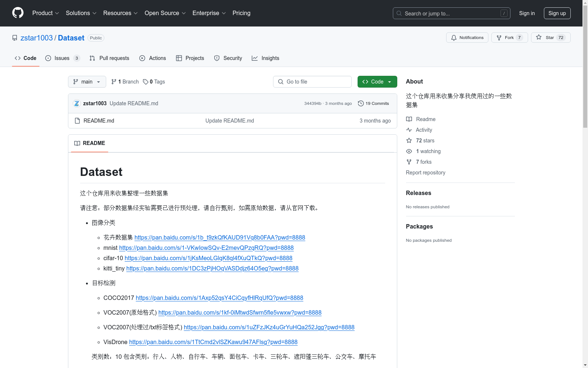Open the COCO2017 Baidu pan link
This screenshot has width=588, height=368.
[219, 298]
